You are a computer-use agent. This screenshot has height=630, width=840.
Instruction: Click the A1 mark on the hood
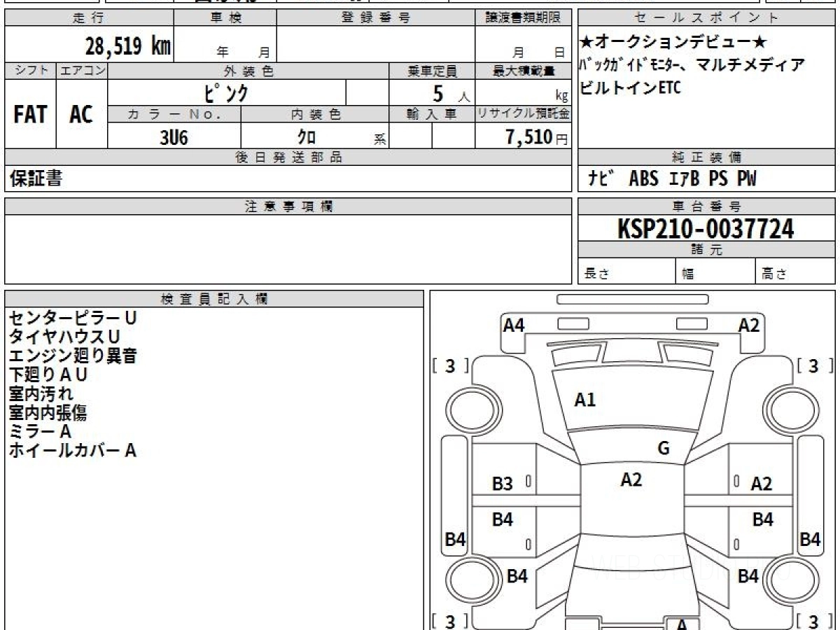(x=584, y=400)
